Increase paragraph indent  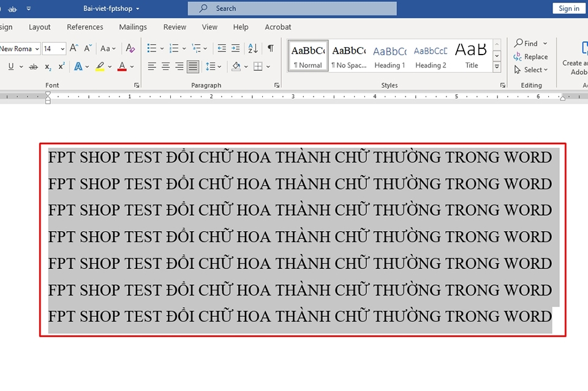(235, 48)
